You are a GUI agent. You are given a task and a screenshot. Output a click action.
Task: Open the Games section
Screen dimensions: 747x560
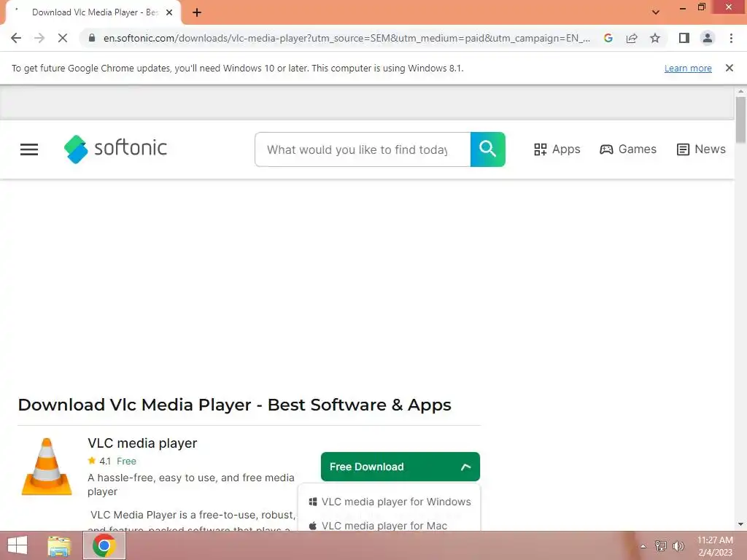click(628, 149)
